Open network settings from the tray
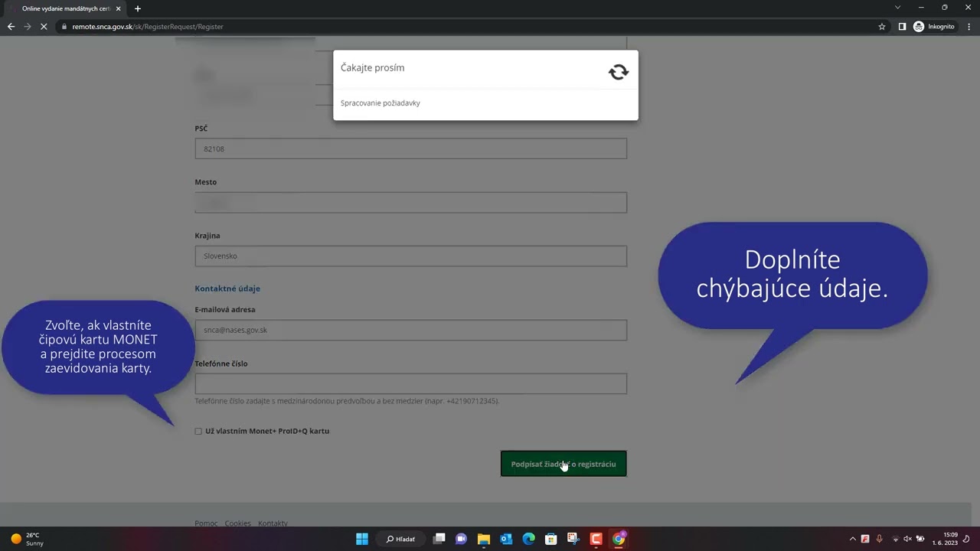Image resolution: width=980 pixels, height=551 pixels. (895, 539)
